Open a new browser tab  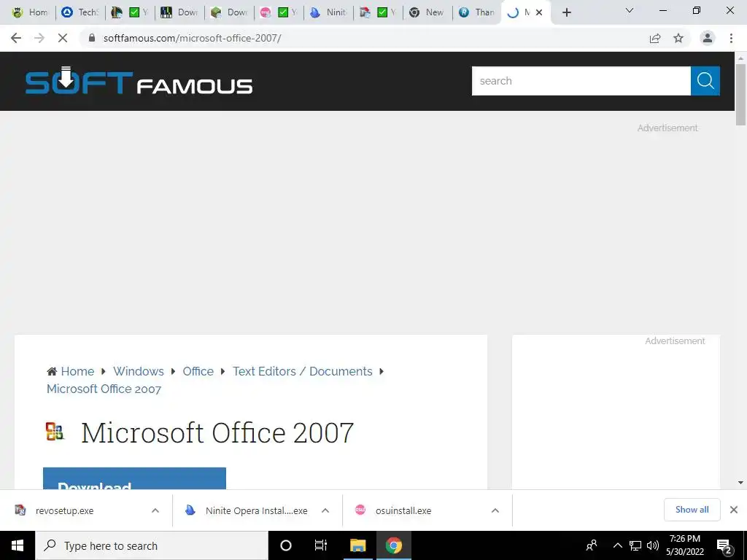click(x=566, y=12)
